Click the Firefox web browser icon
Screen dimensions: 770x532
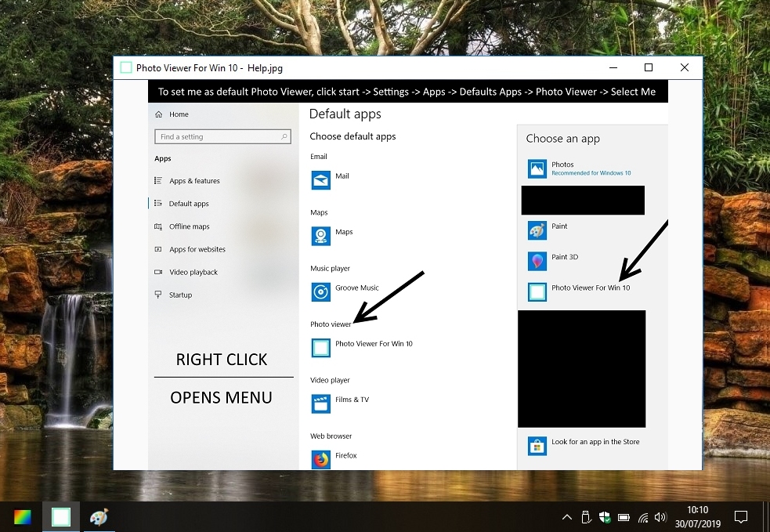click(x=320, y=460)
